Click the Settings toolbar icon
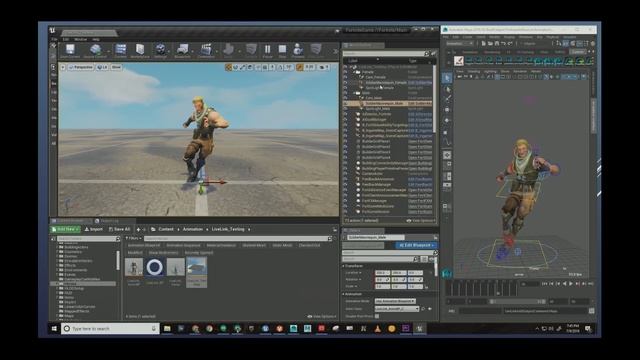 pos(160,51)
